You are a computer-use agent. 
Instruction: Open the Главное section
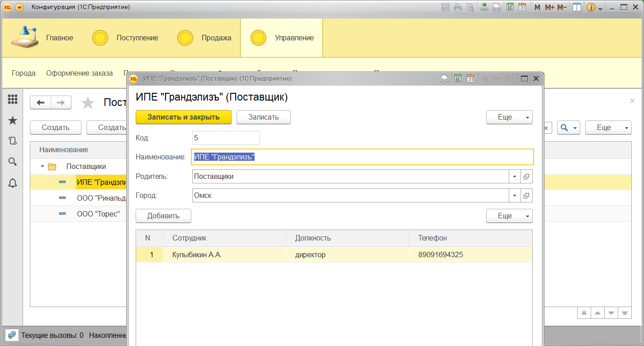[60, 38]
